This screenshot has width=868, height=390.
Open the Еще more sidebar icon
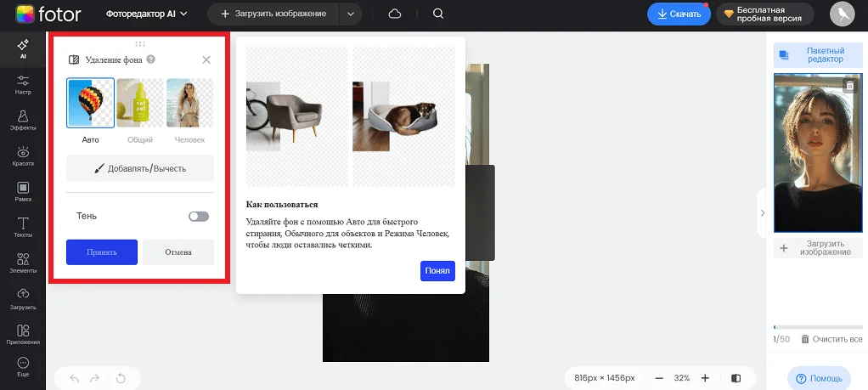point(23,367)
